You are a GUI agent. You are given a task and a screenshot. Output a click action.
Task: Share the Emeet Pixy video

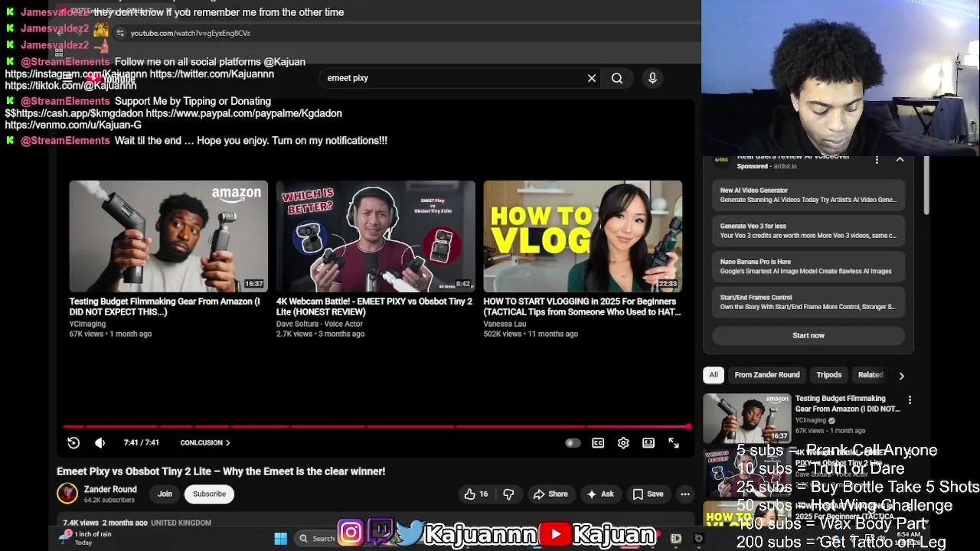point(550,494)
